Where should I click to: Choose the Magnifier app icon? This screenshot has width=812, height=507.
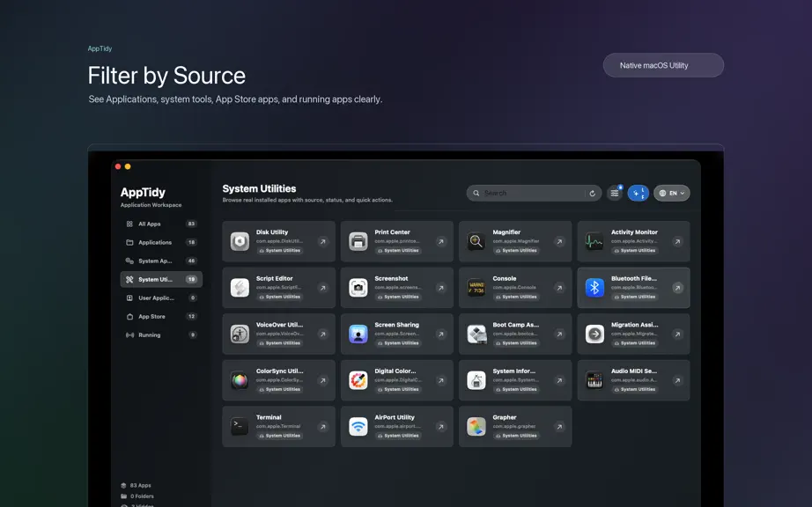476,241
